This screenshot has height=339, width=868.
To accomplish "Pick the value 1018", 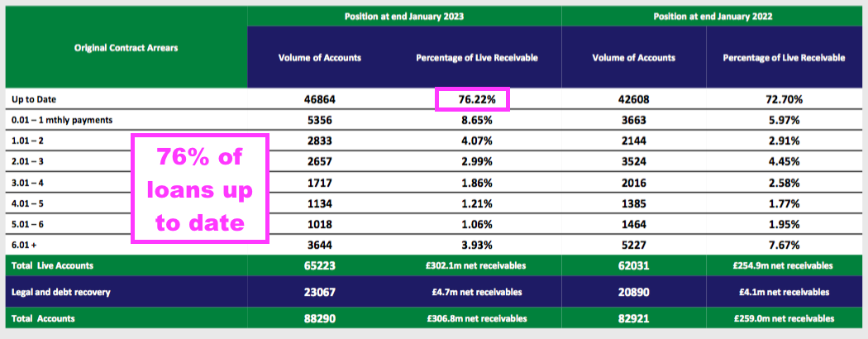I will point(320,224).
